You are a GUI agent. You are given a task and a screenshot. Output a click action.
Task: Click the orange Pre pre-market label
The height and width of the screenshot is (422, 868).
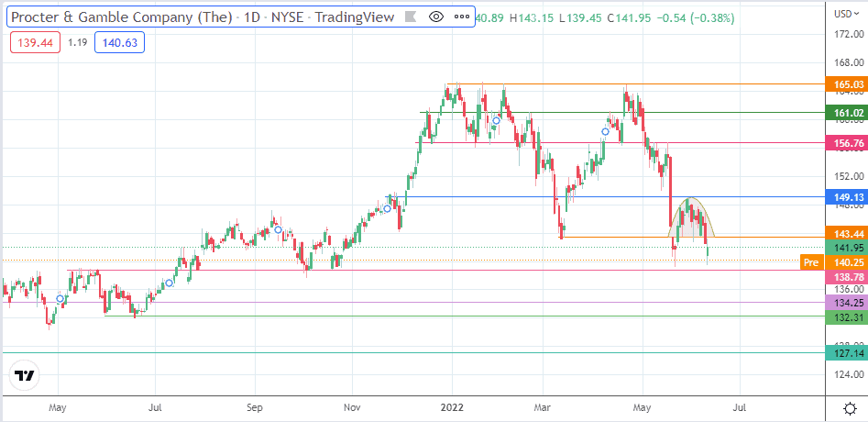[811, 261]
